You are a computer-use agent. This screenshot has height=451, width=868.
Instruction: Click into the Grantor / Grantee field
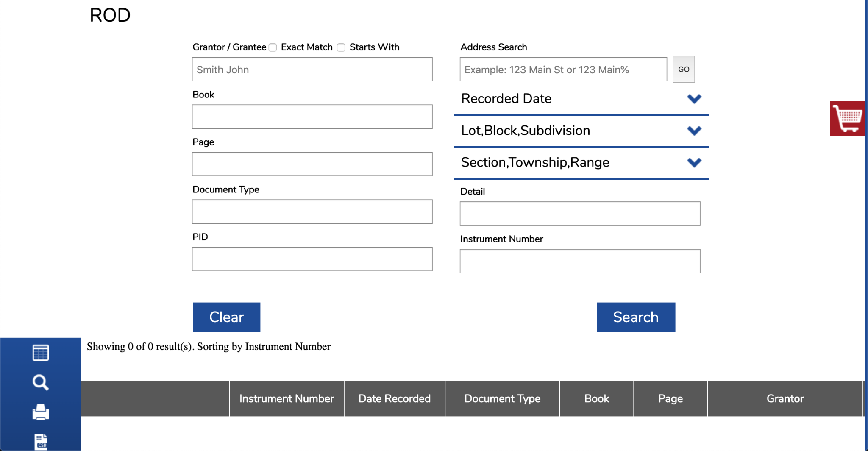click(312, 69)
